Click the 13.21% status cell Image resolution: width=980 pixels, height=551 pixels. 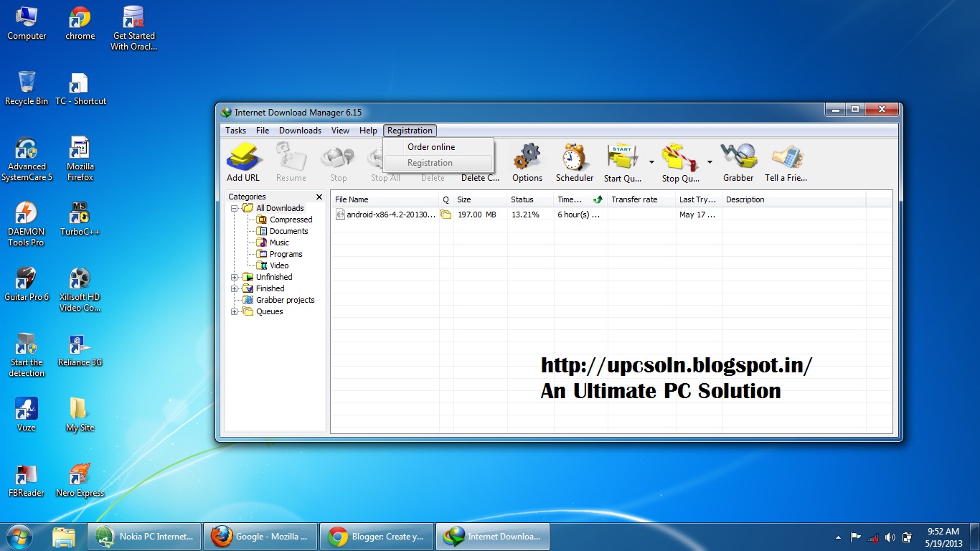[x=525, y=215]
